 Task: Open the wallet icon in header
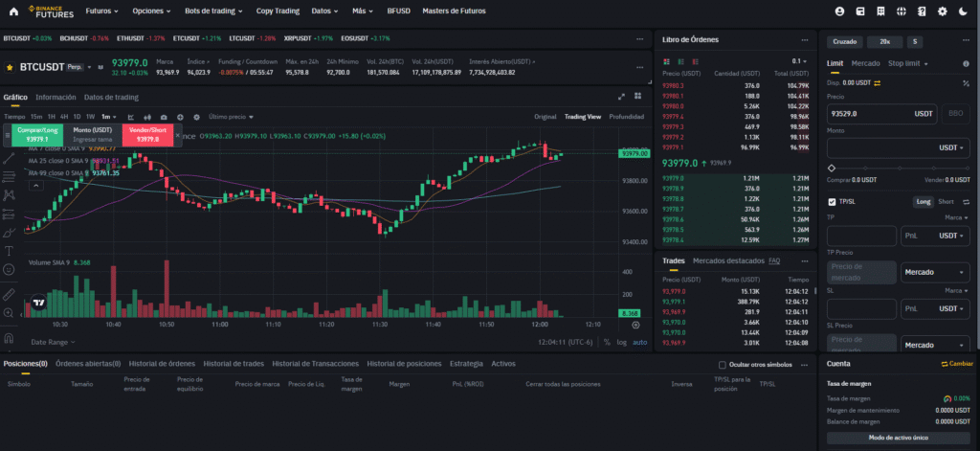860,11
